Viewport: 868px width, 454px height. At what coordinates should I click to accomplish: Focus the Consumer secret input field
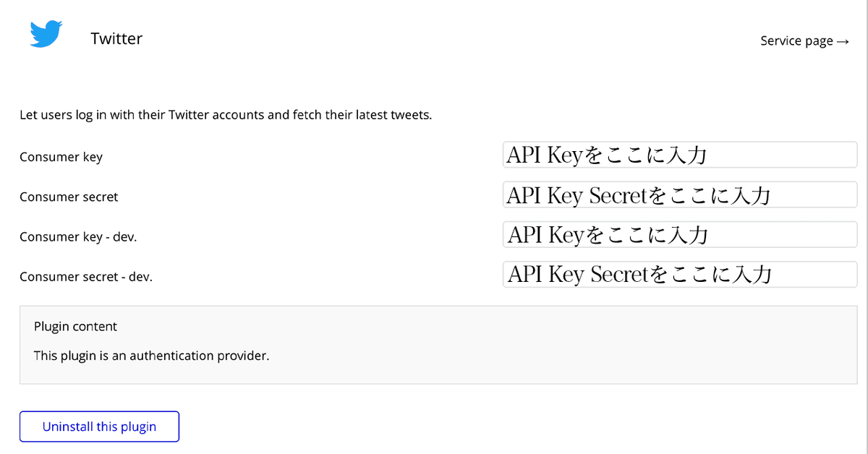click(680, 195)
